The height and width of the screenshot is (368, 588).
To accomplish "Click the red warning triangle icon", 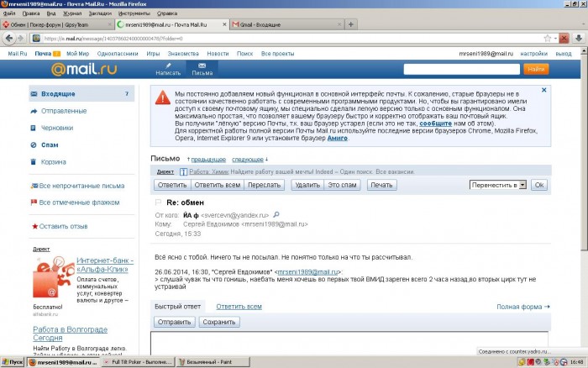I will [x=163, y=97].
